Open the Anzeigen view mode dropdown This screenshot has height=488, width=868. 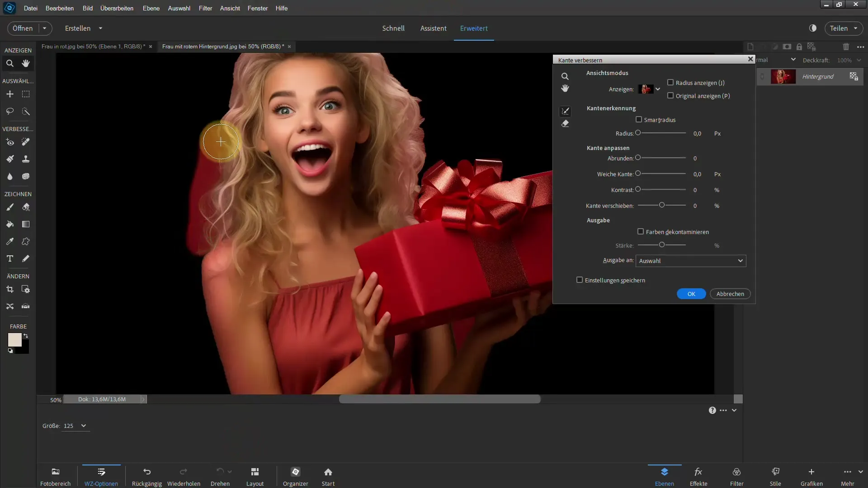(x=658, y=89)
